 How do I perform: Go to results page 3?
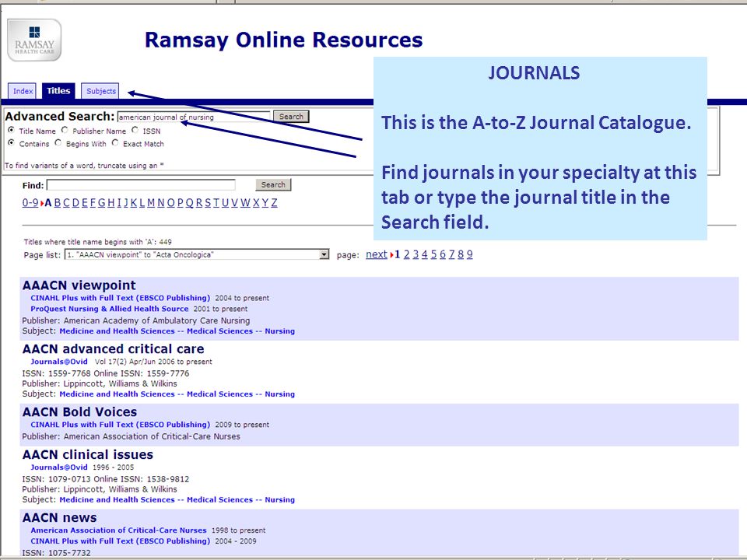click(x=416, y=254)
